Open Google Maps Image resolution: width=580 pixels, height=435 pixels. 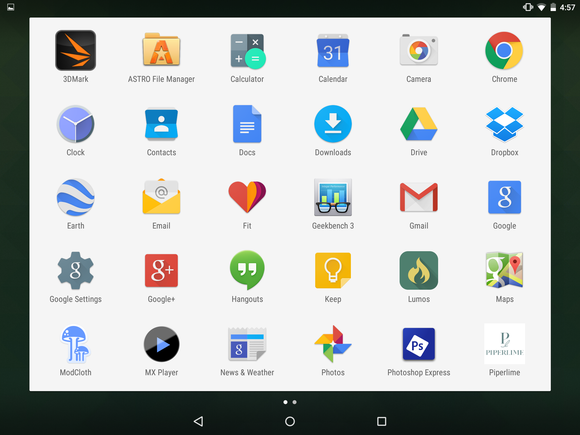[504, 270]
